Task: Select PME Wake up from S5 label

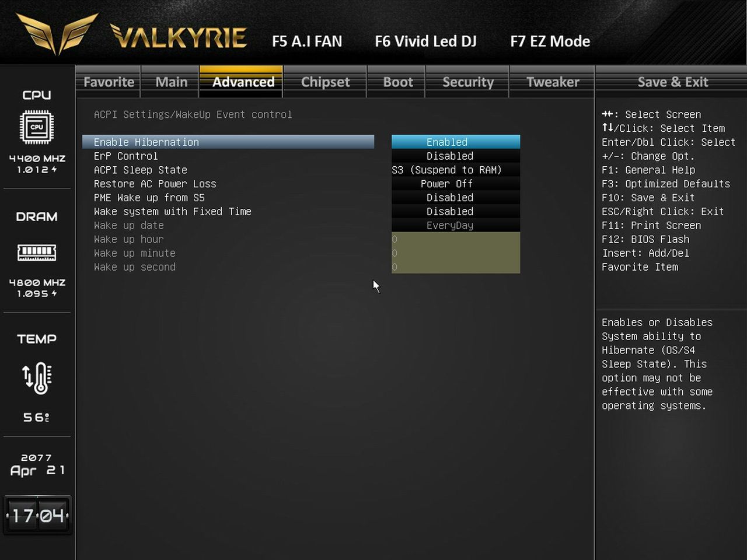Action: [149, 198]
